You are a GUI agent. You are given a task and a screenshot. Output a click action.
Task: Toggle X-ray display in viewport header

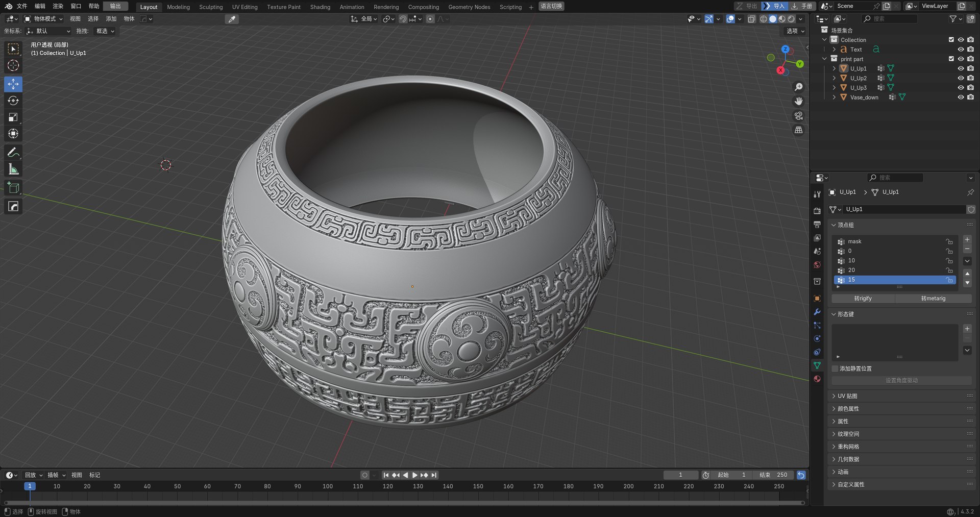point(751,19)
